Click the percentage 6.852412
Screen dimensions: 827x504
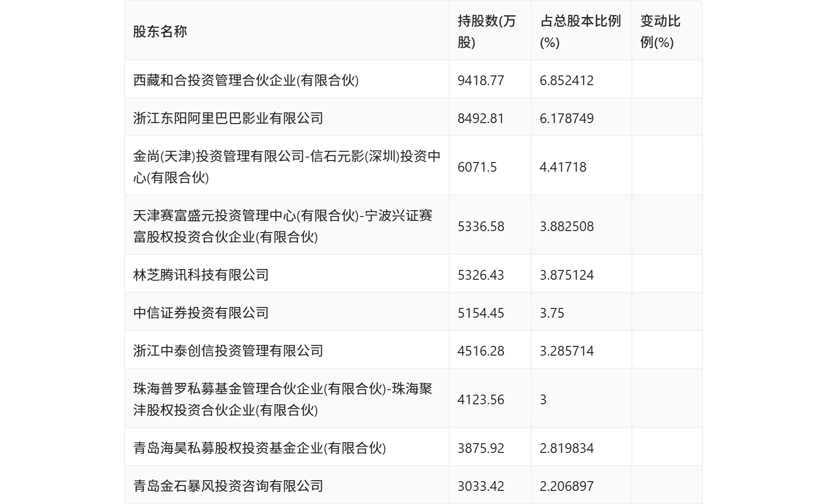tap(567, 80)
